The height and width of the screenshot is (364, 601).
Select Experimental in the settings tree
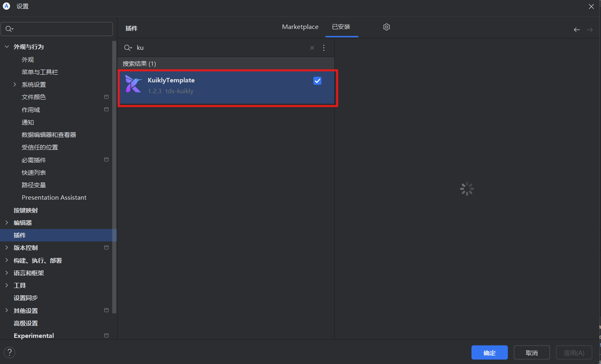(x=34, y=335)
